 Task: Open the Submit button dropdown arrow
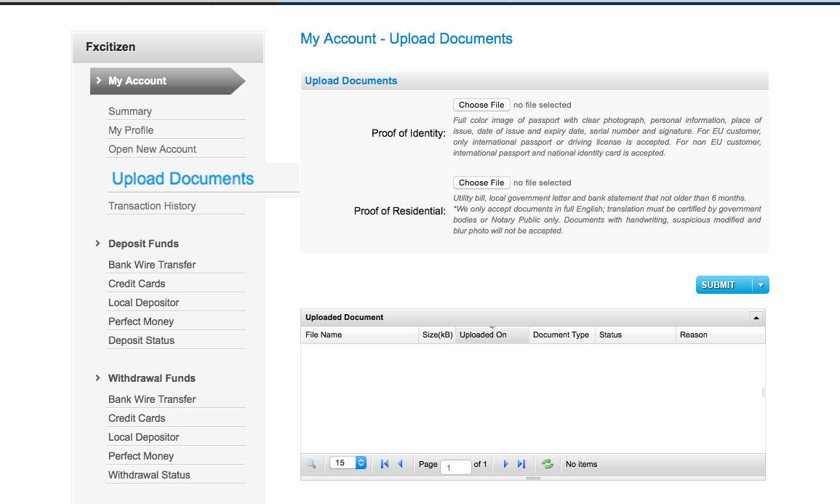(x=761, y=285)
